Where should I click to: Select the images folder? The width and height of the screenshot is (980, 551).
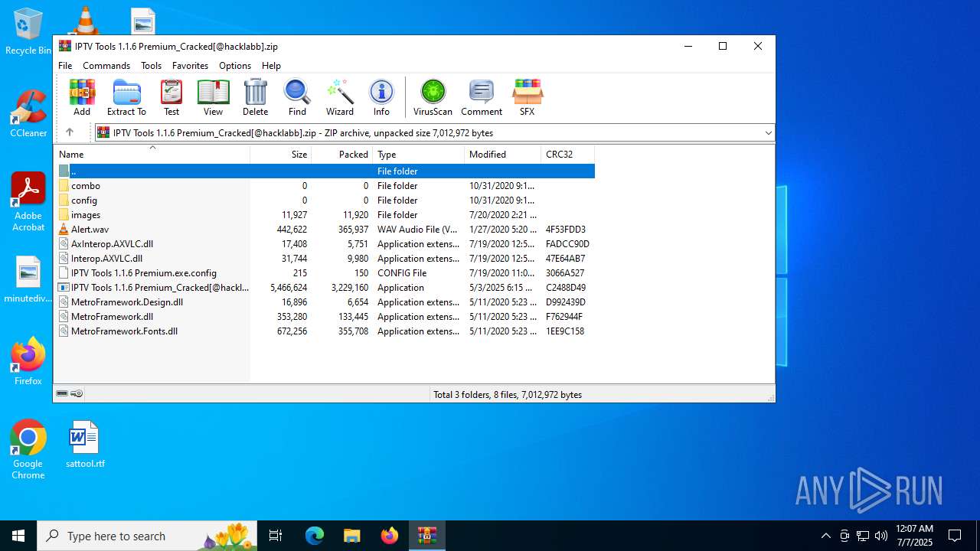86,215
